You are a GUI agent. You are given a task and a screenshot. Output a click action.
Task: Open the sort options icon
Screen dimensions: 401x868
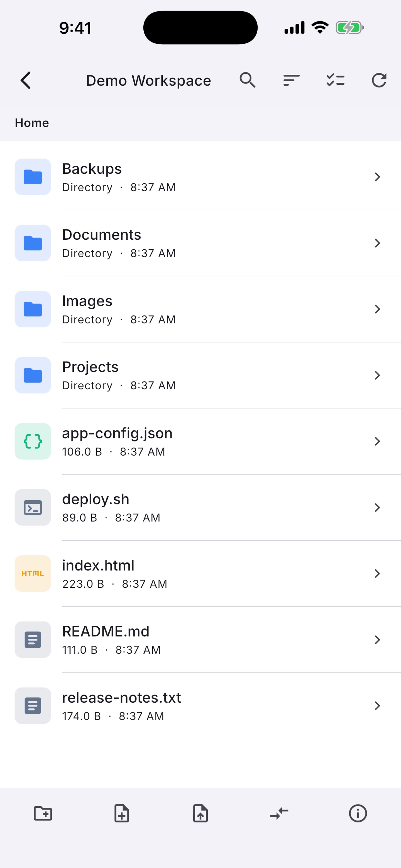[x=292, y=80]
